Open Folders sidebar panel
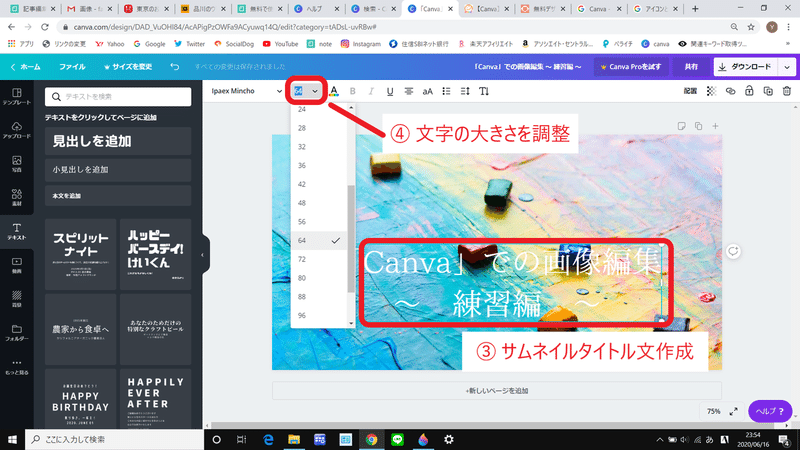The image size is (800, 450). click(x=17, y=333)
